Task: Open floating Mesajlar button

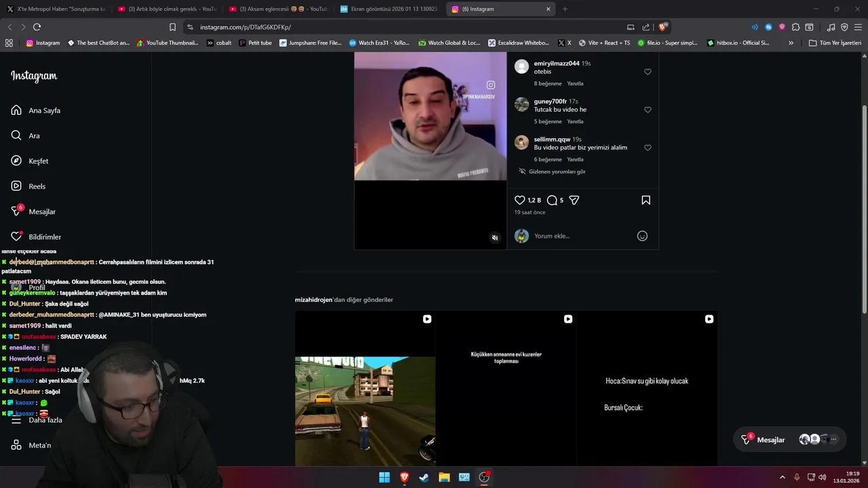Action: coord(790,440)
